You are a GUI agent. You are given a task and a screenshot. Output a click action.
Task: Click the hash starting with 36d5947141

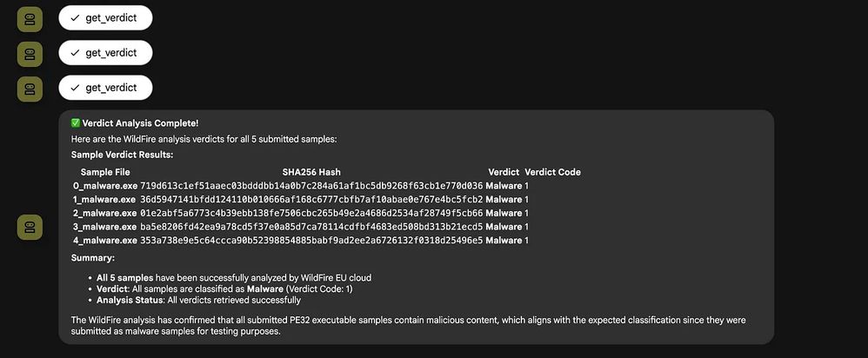(x=311, y=199)
